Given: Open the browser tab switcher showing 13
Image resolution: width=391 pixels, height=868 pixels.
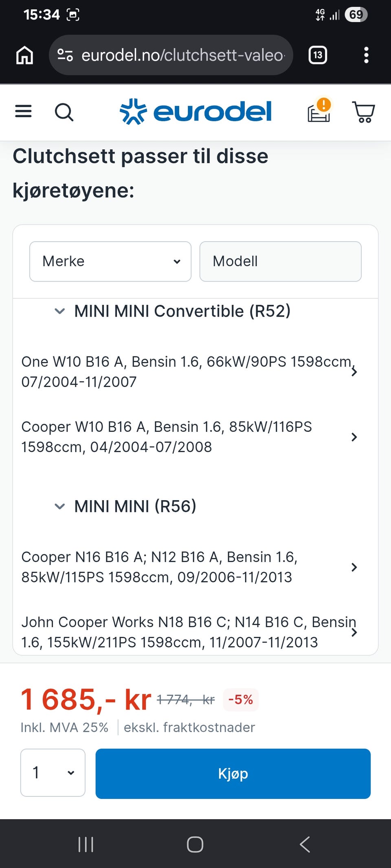Looking at the screenshot, I should click(x=318, y=55).
